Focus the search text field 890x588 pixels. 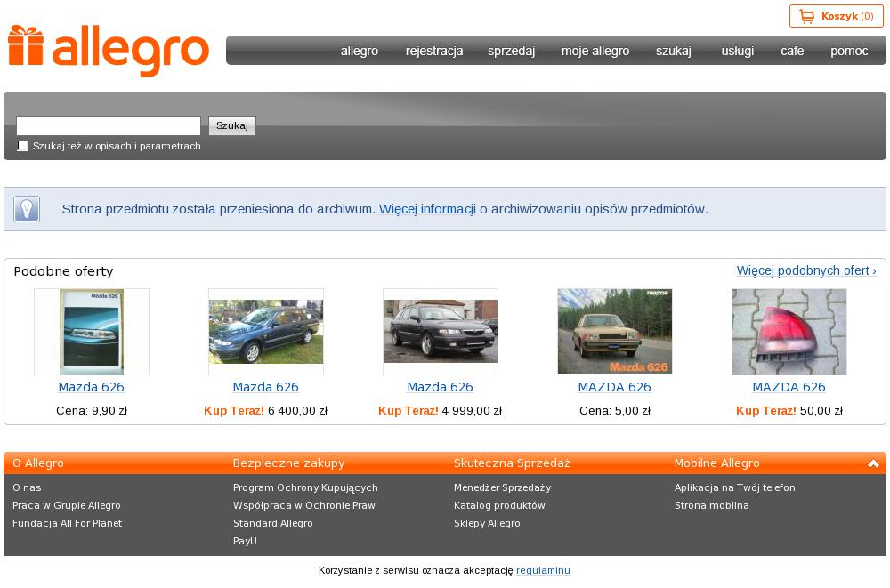tap(109, 125)
